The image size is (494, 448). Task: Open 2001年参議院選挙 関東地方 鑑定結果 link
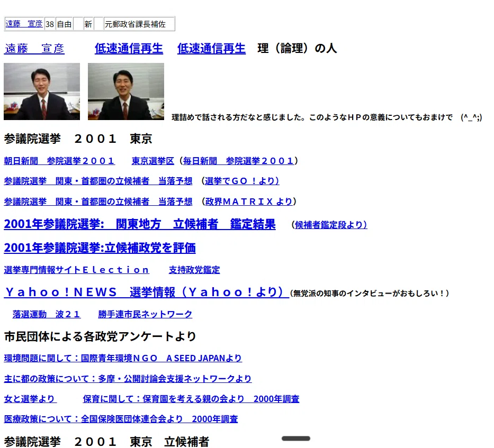tap(140, 224)
